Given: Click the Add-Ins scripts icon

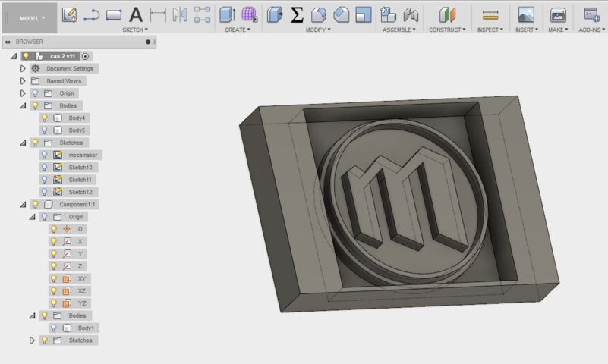Looking at the screenshot, I should click(x=592, y=15).
